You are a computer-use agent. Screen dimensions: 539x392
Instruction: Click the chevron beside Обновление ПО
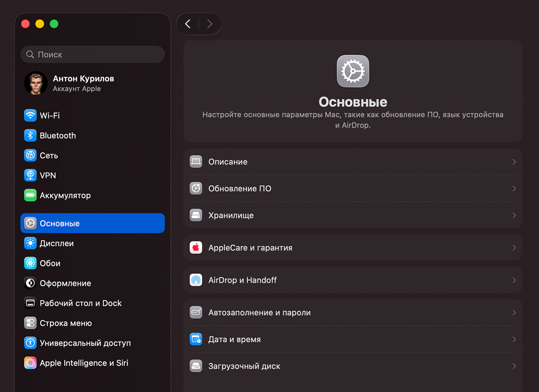[x=514, y=188]
